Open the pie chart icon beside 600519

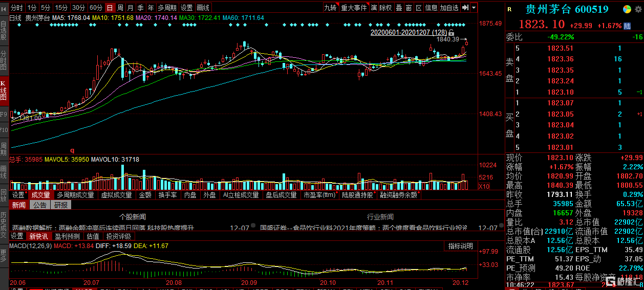pyautogui.click(x=627, y=9)
